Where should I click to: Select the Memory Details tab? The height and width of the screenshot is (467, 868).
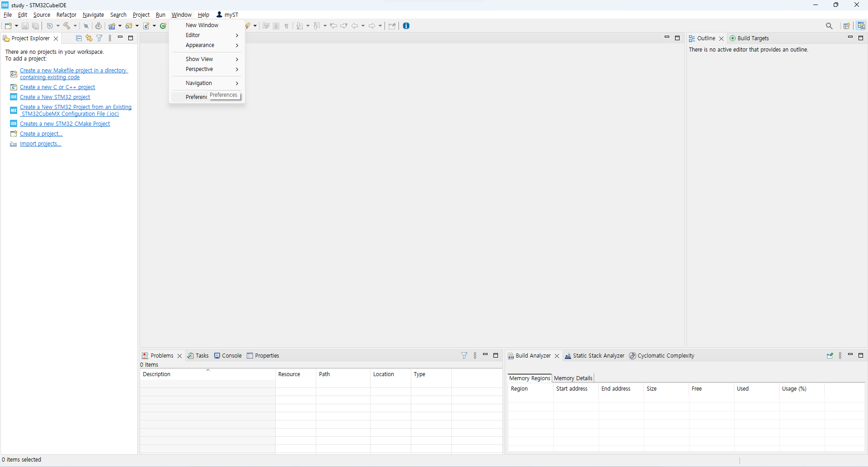point(573,378)
